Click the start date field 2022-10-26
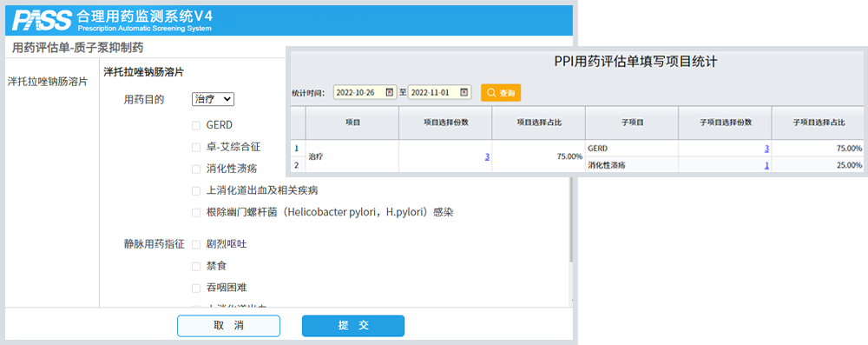 (365, 92)
